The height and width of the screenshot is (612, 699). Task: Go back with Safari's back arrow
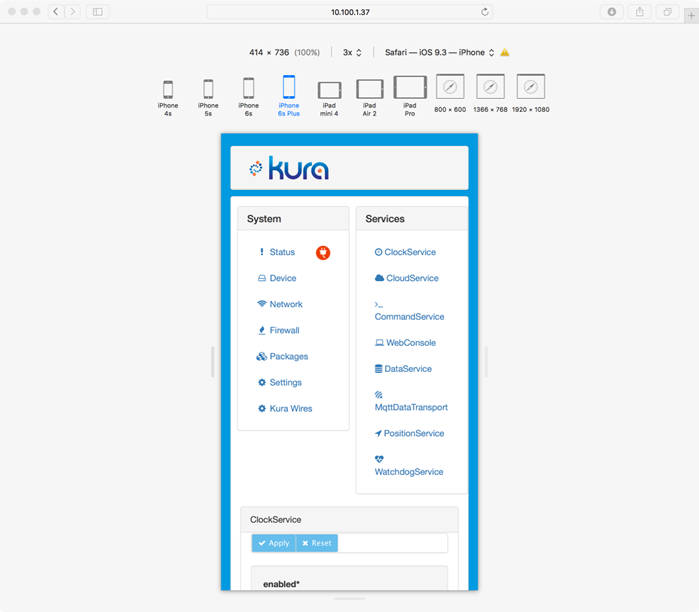pos(56,12)
